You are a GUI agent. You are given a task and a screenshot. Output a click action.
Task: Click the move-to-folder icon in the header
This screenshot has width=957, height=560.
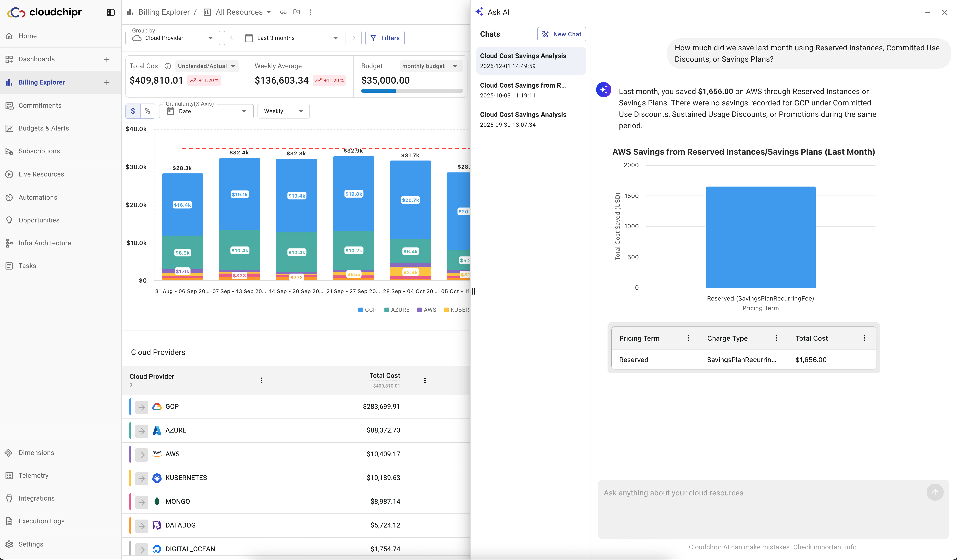297,12
